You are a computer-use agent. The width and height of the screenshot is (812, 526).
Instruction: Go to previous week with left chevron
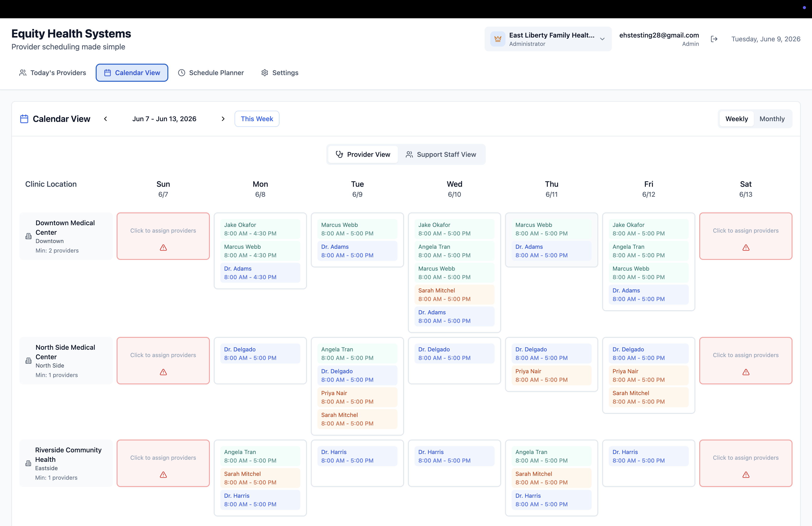[x=106, y=119]
